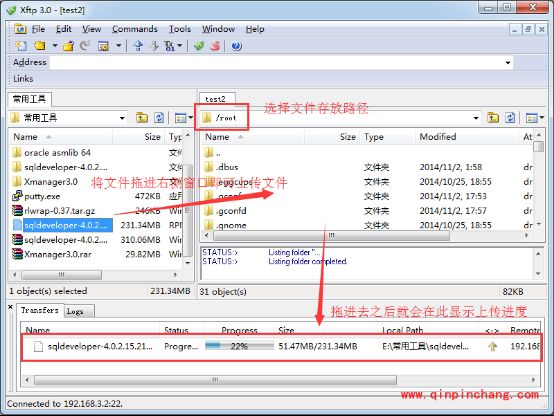This screenshot has width=554, height=416.
Task: Click the download arrow toolbar icon
Action: coord(154,46)
